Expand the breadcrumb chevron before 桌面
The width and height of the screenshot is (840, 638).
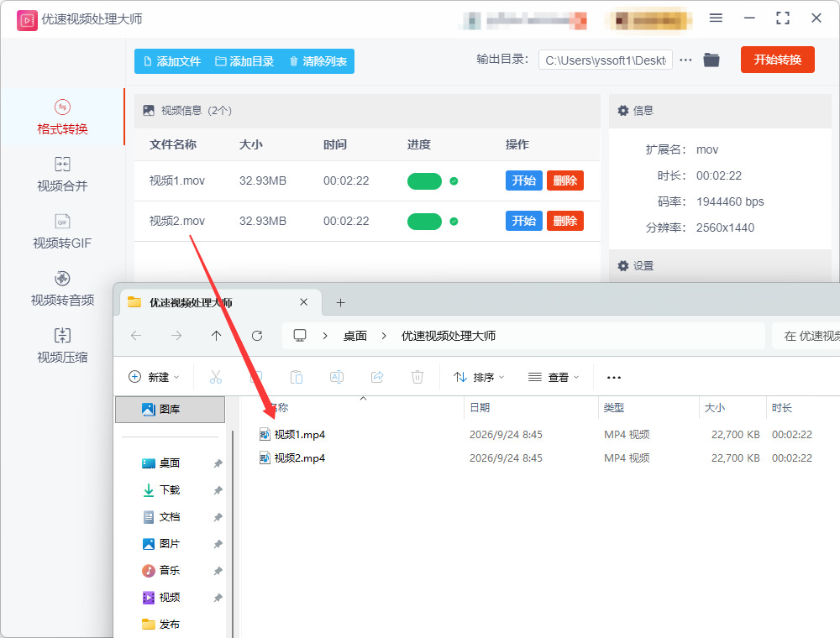324,336
